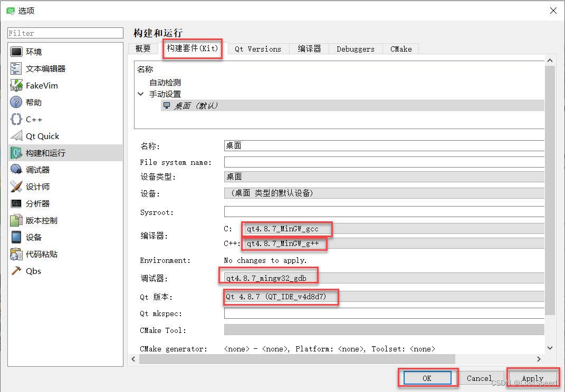Open the Debuggers tab
Screen dimensions: 565x392
click(355, 48)
